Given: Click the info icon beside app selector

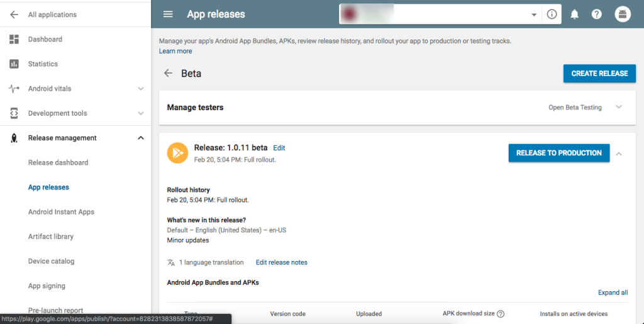Looking at the screenshot, I should point(552,14).
